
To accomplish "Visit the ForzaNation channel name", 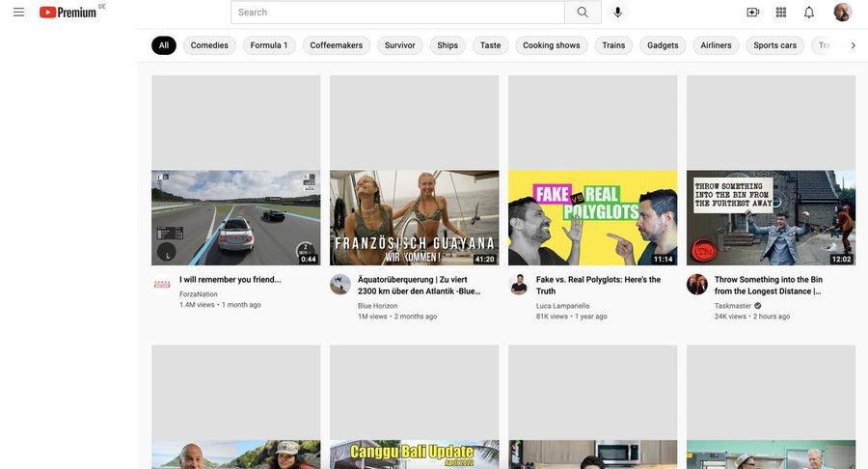I will pos(198,294).
